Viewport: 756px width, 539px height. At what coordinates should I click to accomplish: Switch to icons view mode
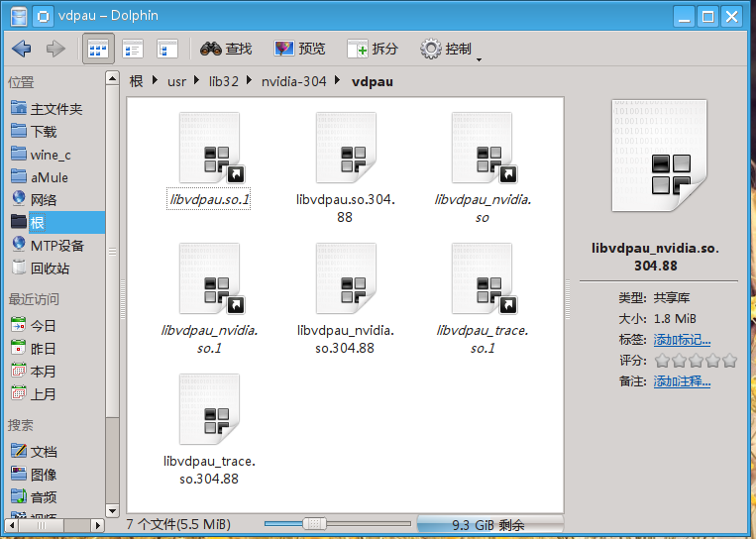coord(98,49)
